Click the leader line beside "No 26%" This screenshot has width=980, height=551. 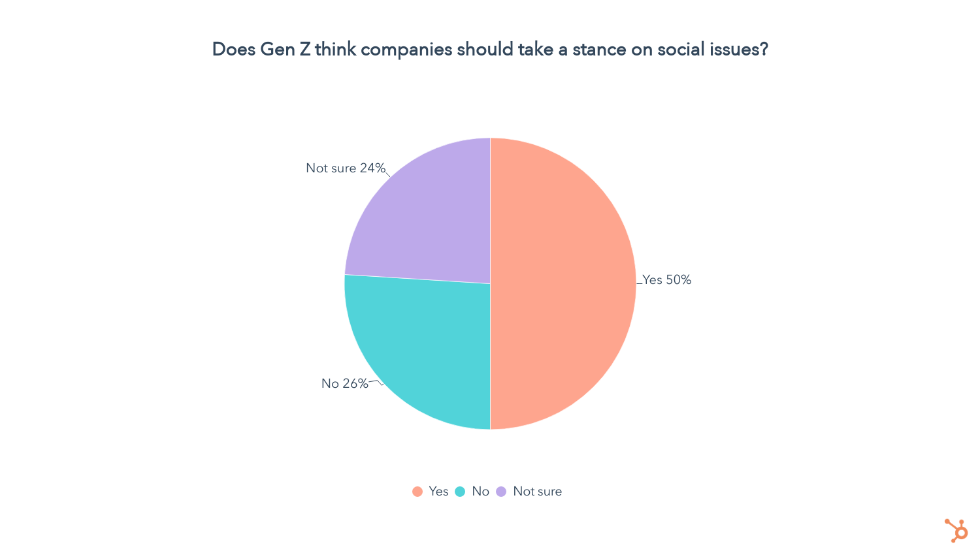tap(376, 381)
